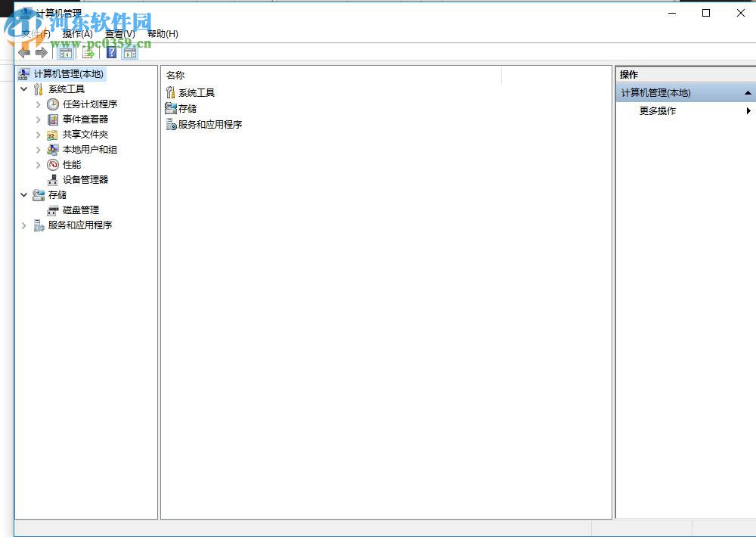Maximize the 计算机管理 window
Image resolution: width=756 pixels, height=537 pixels.
coord(706,13)
